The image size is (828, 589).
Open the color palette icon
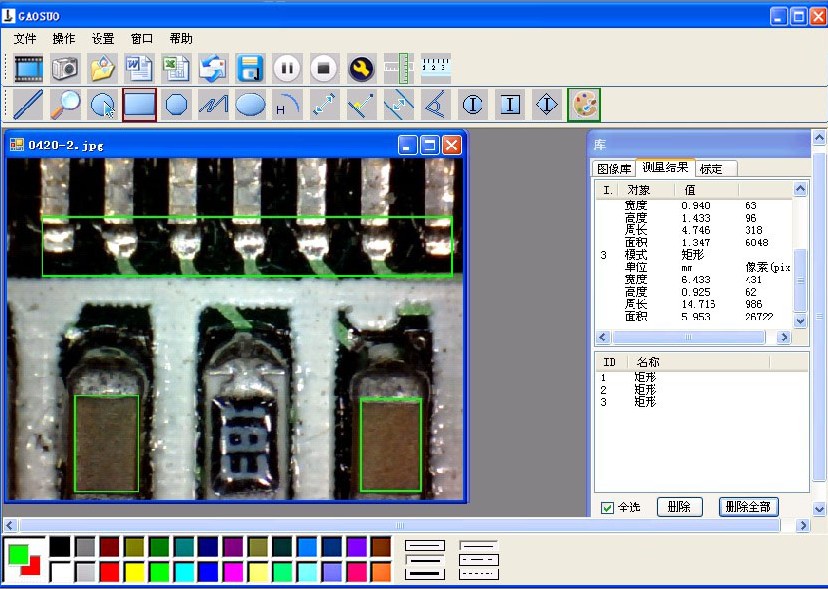click(584, 104)
